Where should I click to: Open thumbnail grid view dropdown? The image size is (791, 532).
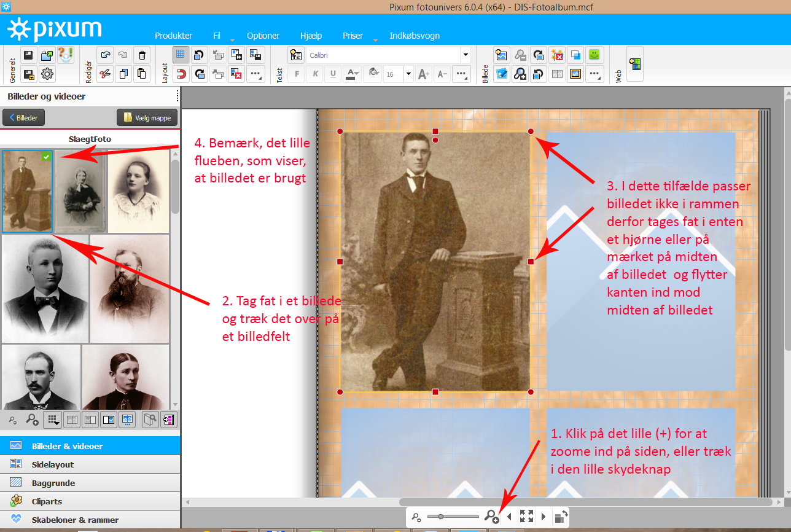click(x=53, y=420)
